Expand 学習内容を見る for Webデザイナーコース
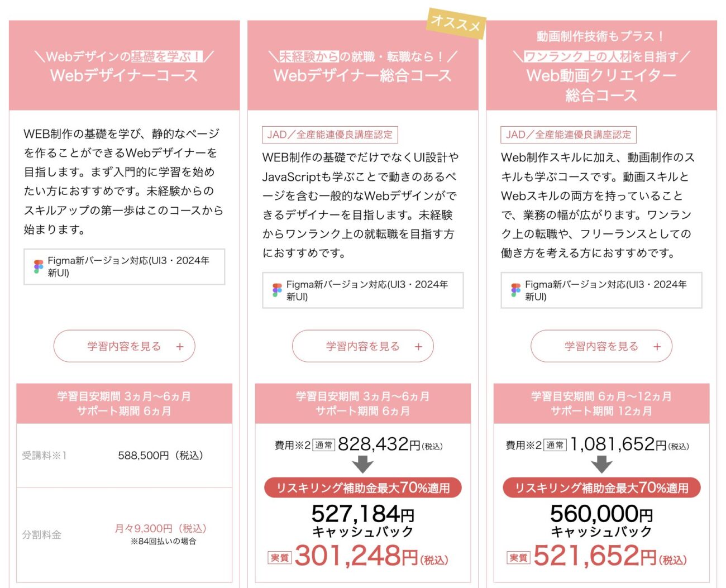Viewport: 726px width, 588px height. [x=124, y=346]
